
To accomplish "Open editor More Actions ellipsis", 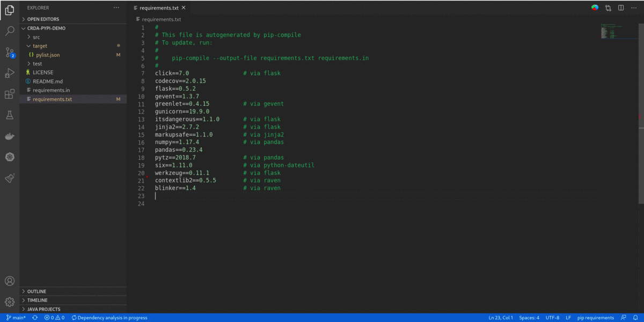I will pyautogui.click(x=634, y=8).
